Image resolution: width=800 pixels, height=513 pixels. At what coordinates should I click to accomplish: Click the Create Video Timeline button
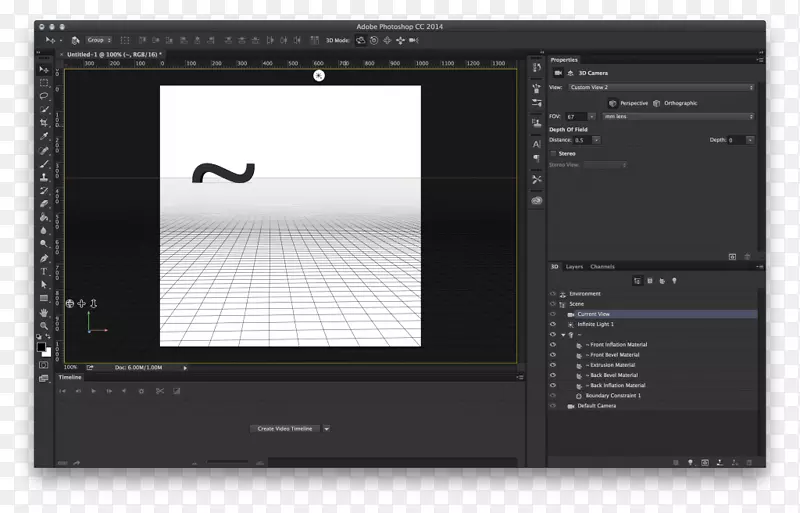tap(285, 428)
